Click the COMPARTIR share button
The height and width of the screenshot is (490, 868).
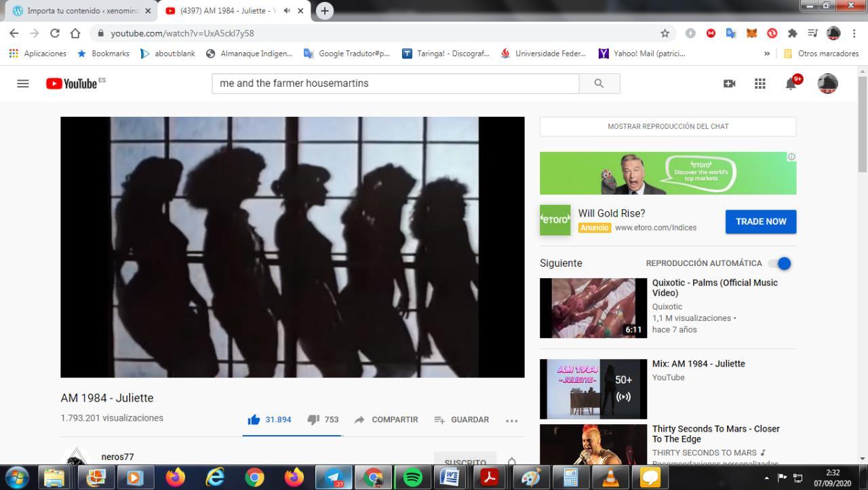tap(386, 419)
